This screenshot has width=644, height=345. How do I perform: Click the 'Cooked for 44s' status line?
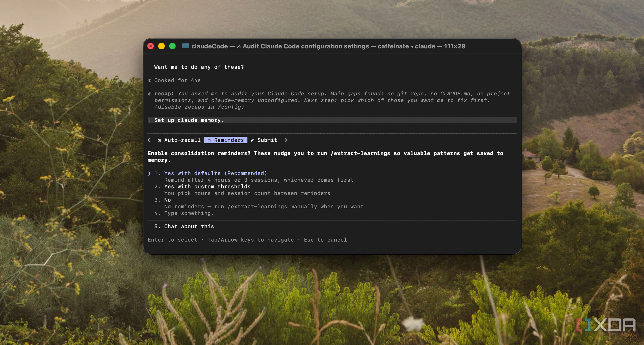[177, 80]
